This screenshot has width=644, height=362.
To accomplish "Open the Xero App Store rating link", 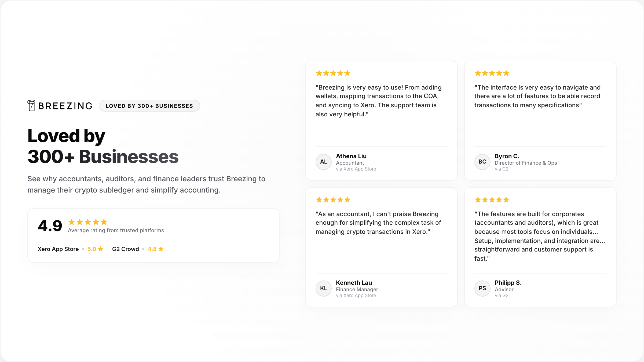I will [70, 249].
